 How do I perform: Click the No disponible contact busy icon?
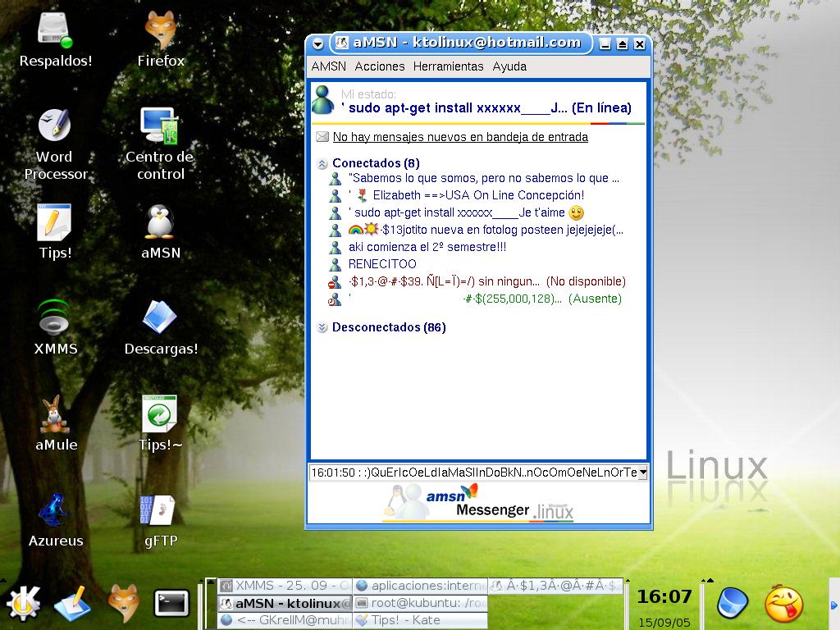pos(335,282)
